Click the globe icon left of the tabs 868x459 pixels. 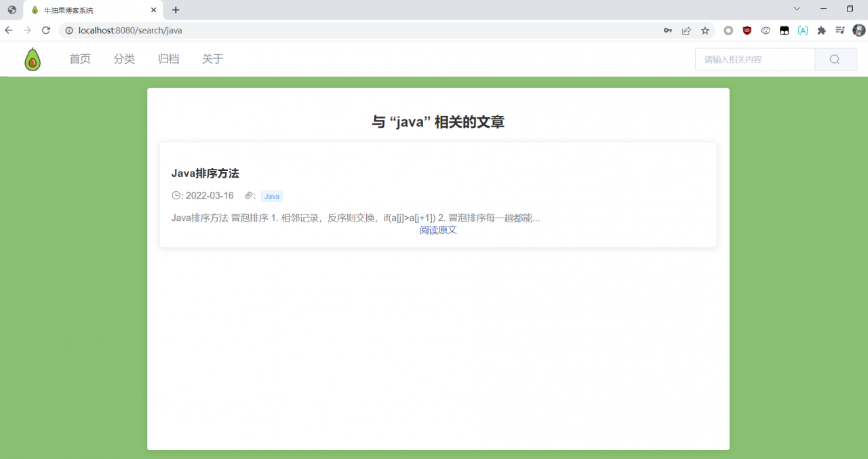pos(12,10)
